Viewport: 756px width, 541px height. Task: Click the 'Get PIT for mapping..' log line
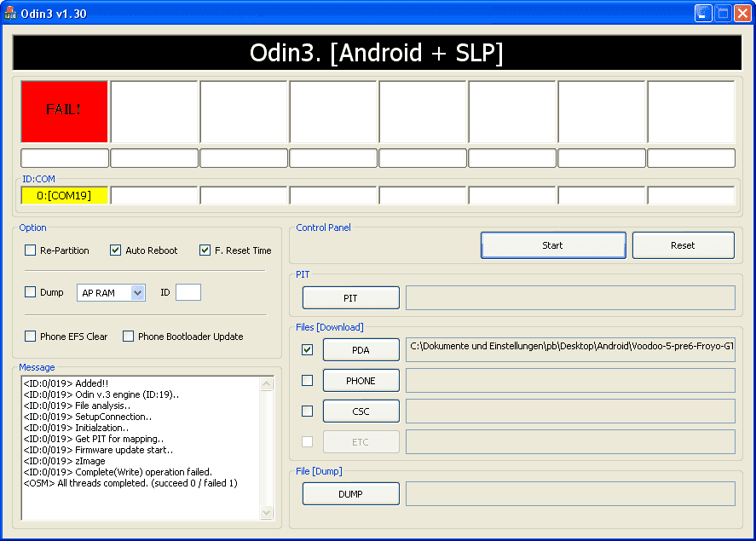(94, 439)
